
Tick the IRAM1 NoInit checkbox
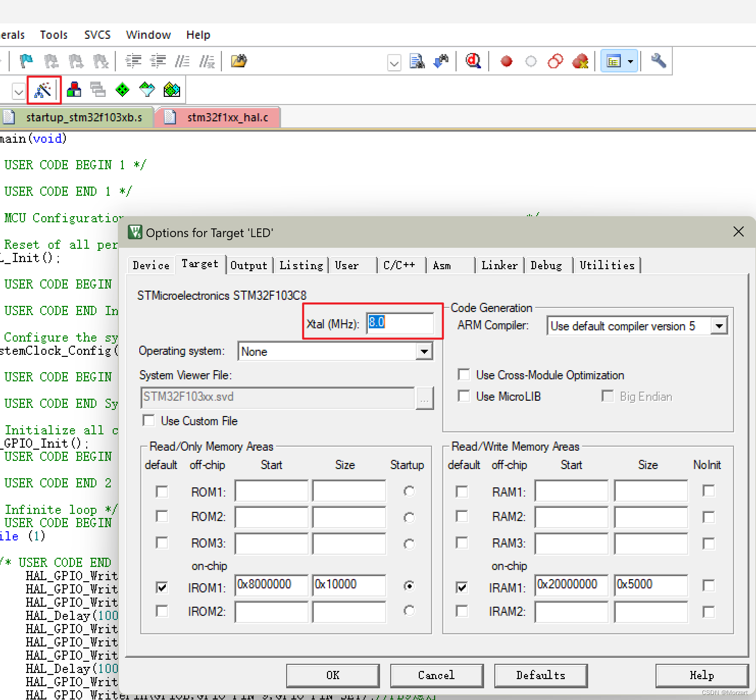709,585
